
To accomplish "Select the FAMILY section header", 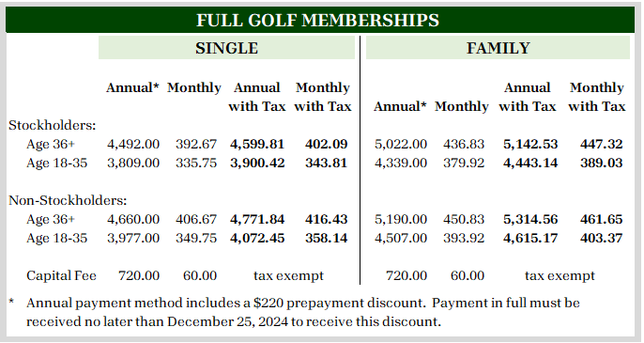I will point(498,48).
